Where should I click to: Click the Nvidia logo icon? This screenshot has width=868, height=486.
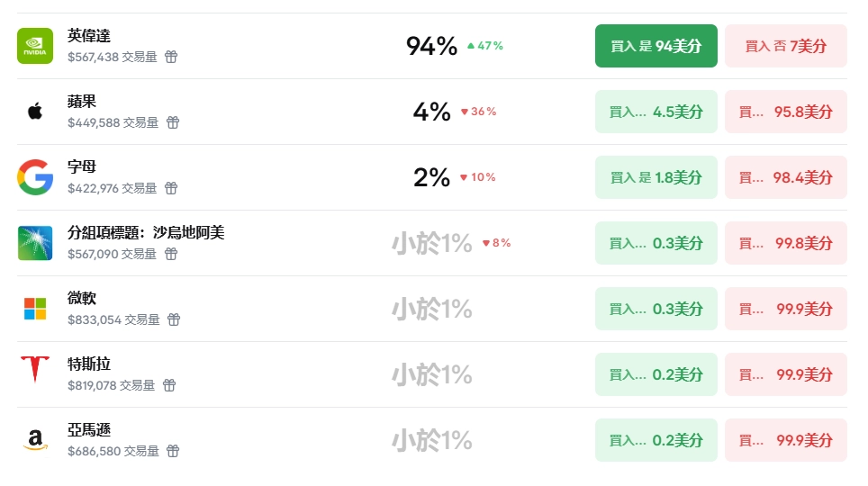click(35, 46)
